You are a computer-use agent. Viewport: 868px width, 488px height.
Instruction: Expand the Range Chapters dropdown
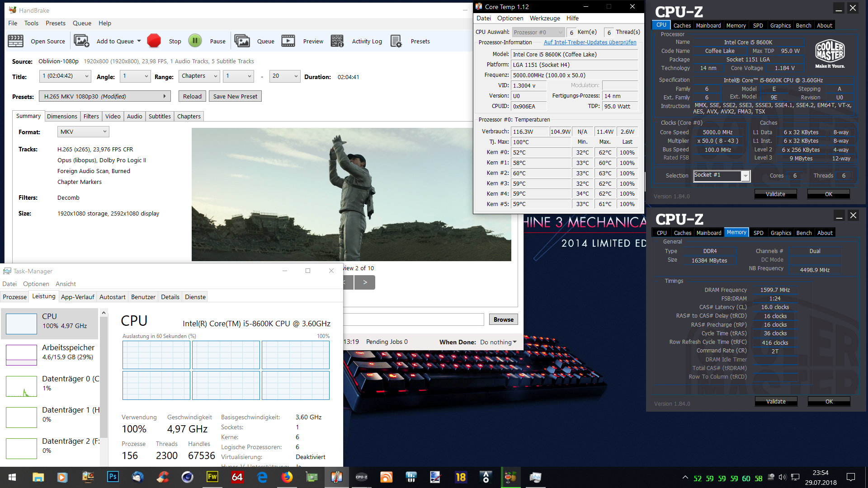coord(199,76)
